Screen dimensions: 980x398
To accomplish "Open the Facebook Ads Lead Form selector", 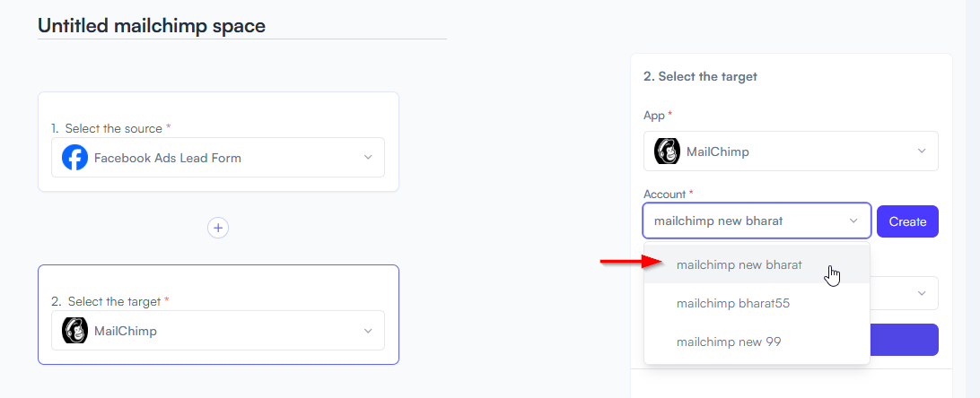I will pos(218,157).
